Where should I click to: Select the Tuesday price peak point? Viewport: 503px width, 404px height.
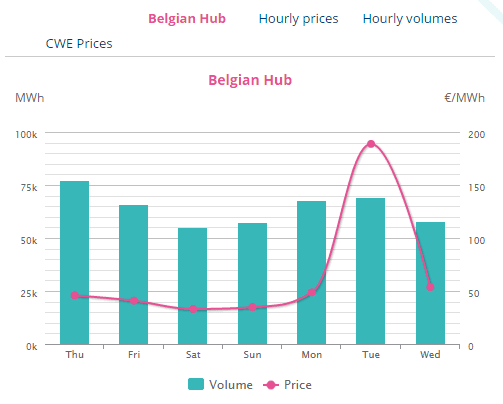click(x=371, y=144)
